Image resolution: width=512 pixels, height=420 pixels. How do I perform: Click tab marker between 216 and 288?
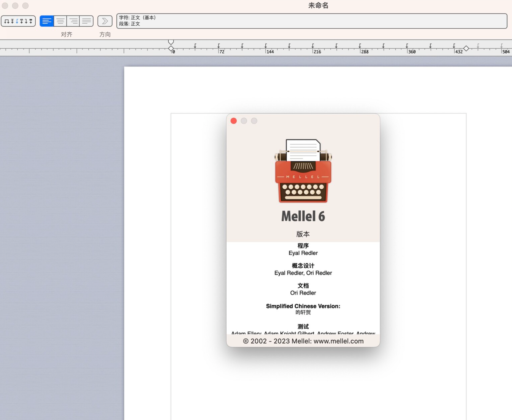coord(336,46)
